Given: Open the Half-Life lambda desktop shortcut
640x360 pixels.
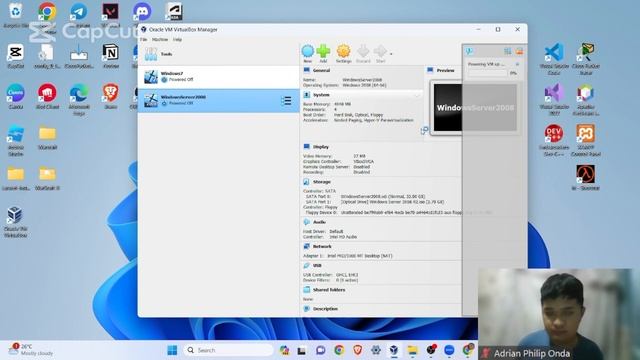Looking at the screenshot, I should (x=586, y=178).
